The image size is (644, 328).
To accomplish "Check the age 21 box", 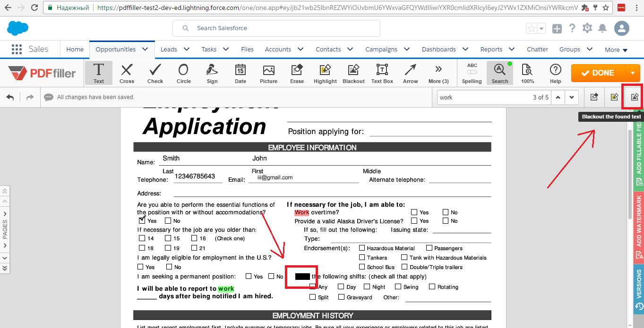I will click(x=194, y=248).
